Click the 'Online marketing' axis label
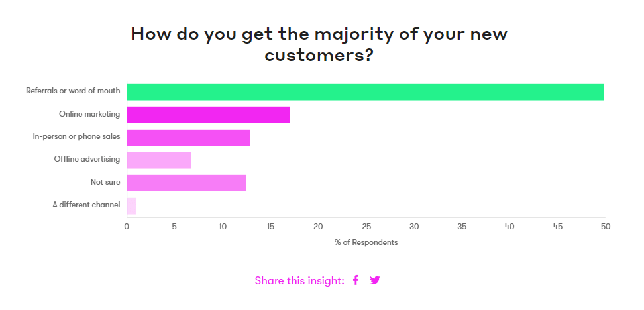644x310 pixels. coord(89,114)
